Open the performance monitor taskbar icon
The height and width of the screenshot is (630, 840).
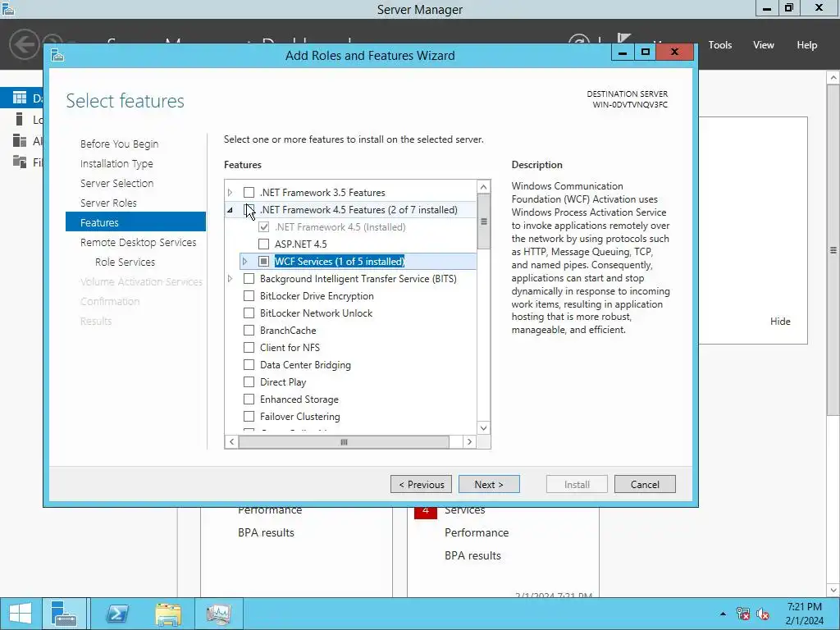pyautogui.click(x=218, y=614)
